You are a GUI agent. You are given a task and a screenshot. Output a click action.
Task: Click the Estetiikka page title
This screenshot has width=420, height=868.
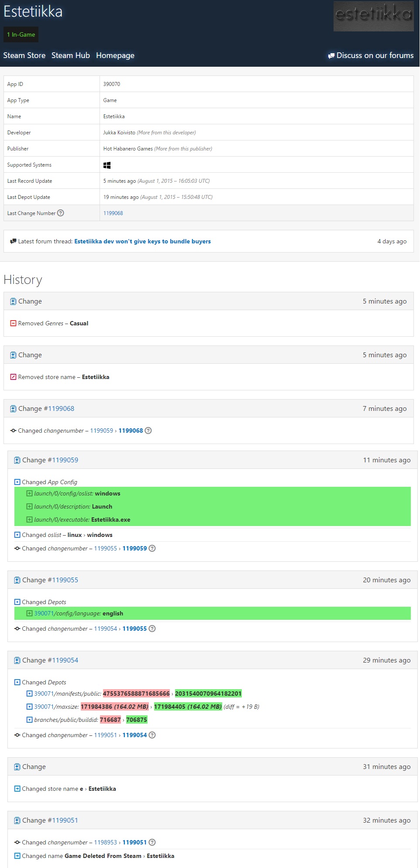click(x=33, y=11)
